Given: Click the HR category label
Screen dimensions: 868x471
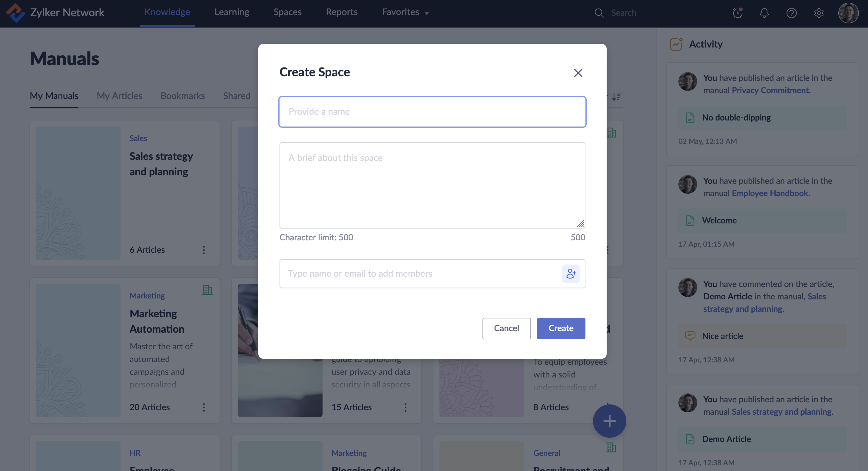Looking at the screenshot, I should click(135, 453).
